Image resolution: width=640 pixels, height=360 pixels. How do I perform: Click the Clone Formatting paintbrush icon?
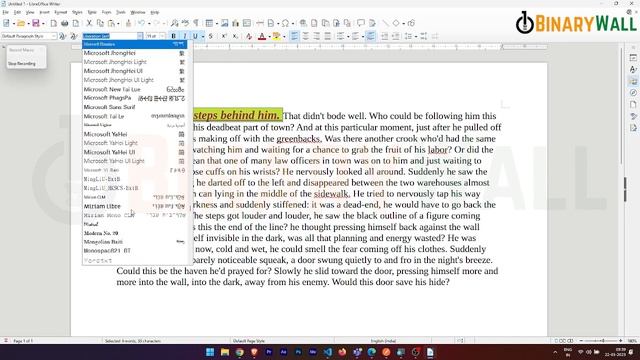128,23
